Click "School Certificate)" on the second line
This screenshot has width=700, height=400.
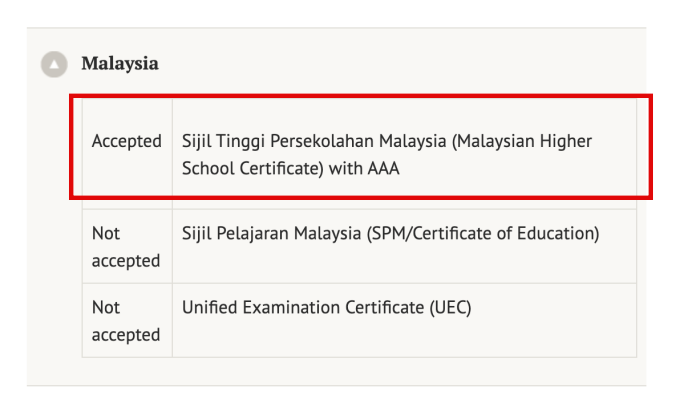254,169
